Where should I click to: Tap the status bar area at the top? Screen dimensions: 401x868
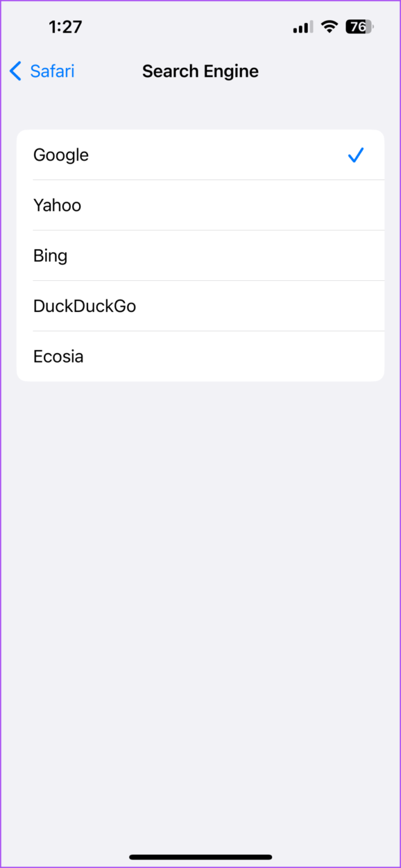click(200, 26)
